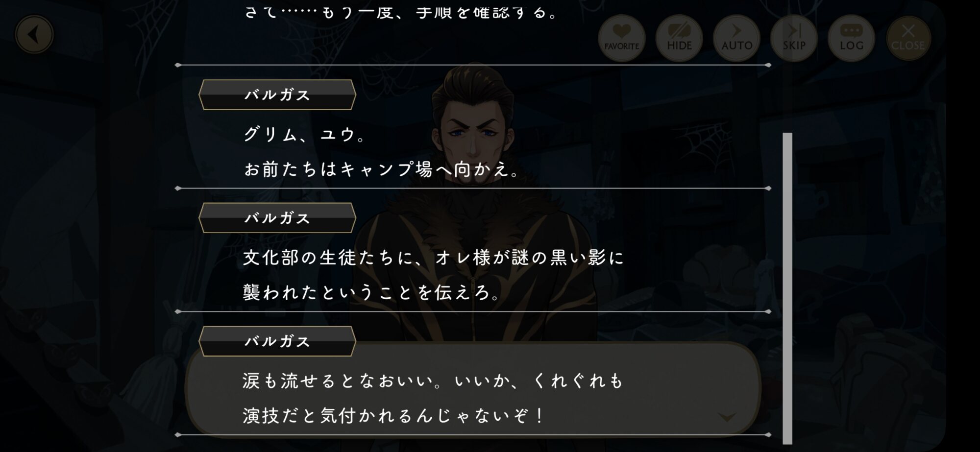The image size is (980, 452).
Task: Toggle AUTO play mode
Action: click(736, 38)
